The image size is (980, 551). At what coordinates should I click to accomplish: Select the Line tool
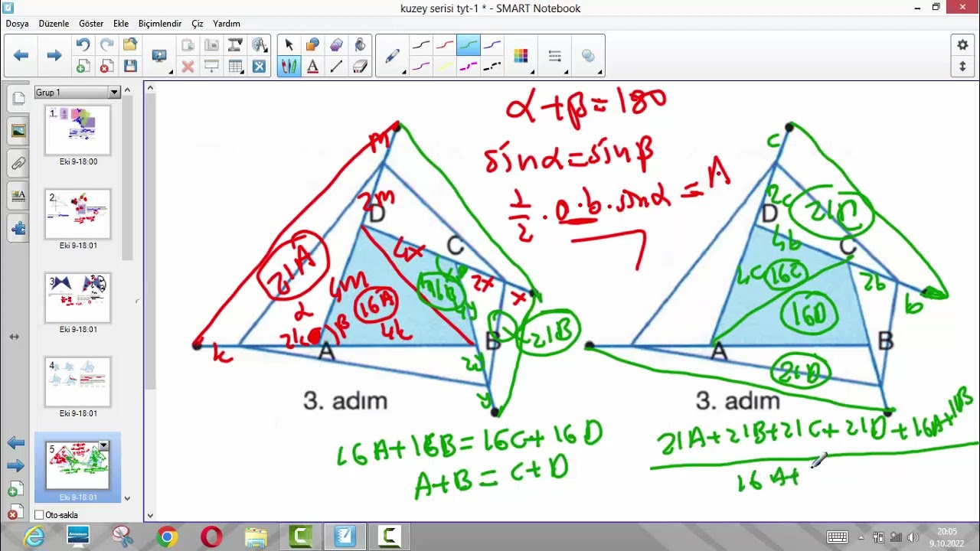[336, 67]
